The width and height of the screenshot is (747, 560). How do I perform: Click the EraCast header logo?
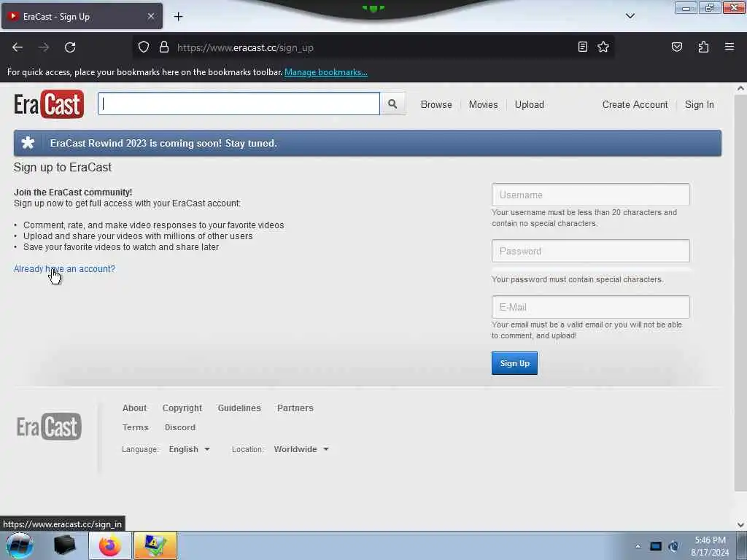[x=49, y=104]
